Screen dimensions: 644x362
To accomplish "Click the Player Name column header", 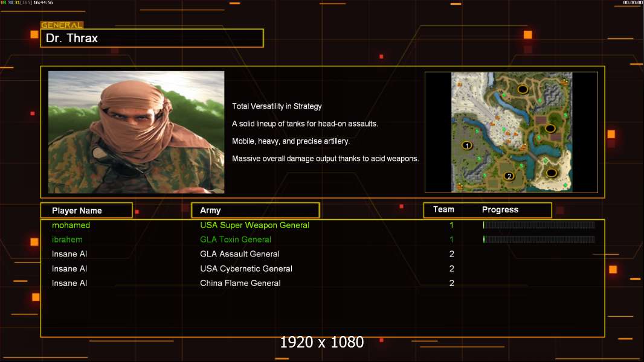I will point(86,211).
